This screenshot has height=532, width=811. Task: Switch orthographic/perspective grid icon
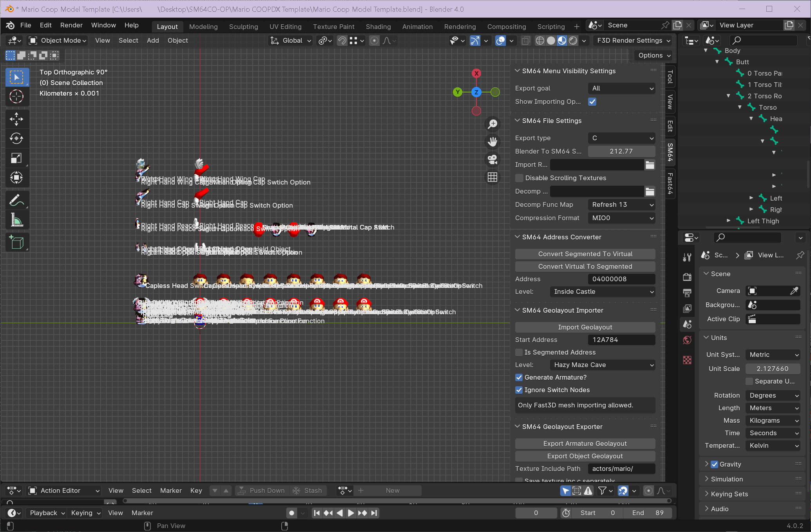click(x=492, y=177)
